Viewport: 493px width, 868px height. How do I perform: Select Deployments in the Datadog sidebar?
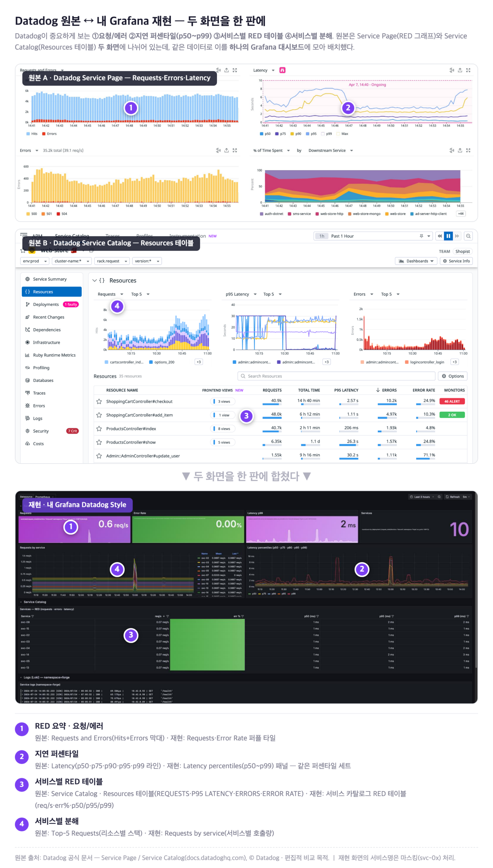point(52,304)
